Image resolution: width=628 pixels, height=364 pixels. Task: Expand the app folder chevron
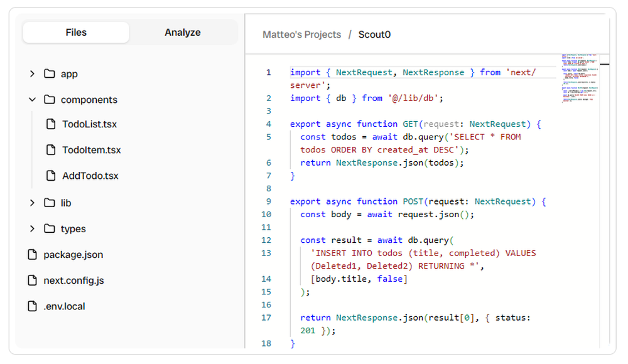pos(33,73)
